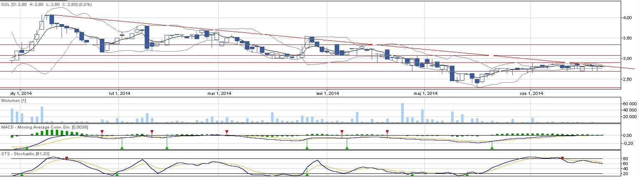
Task: Select the 3,50 price axis label
Action: 627,38
